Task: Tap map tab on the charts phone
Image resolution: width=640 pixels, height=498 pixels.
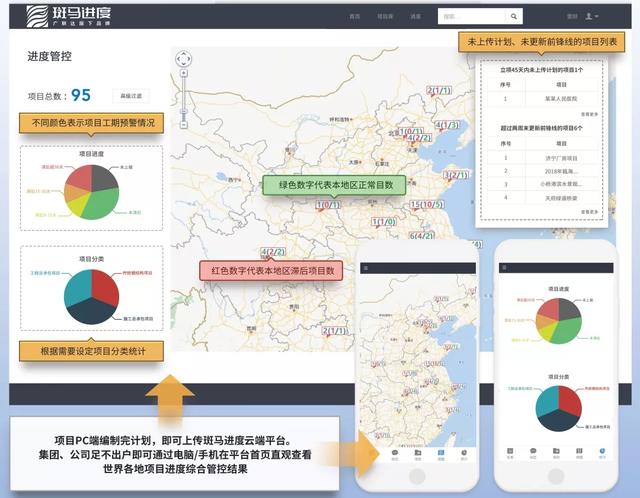Action: click(x=579, y=453)
